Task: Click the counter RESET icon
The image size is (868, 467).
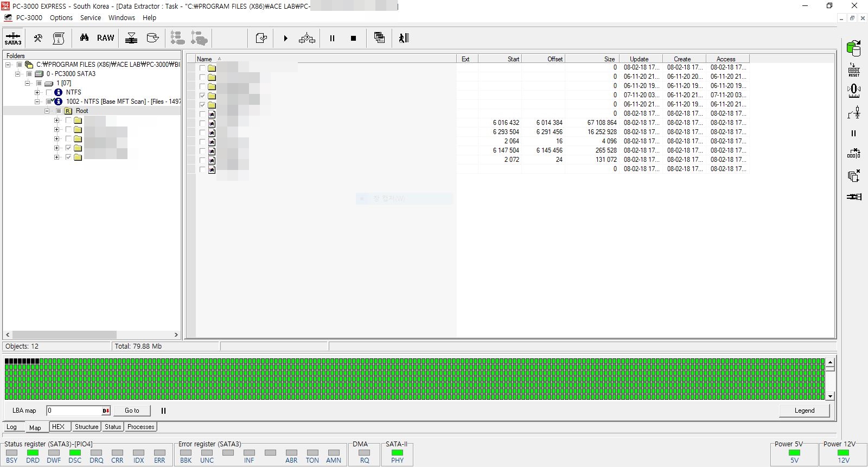Action: point(854,70)
